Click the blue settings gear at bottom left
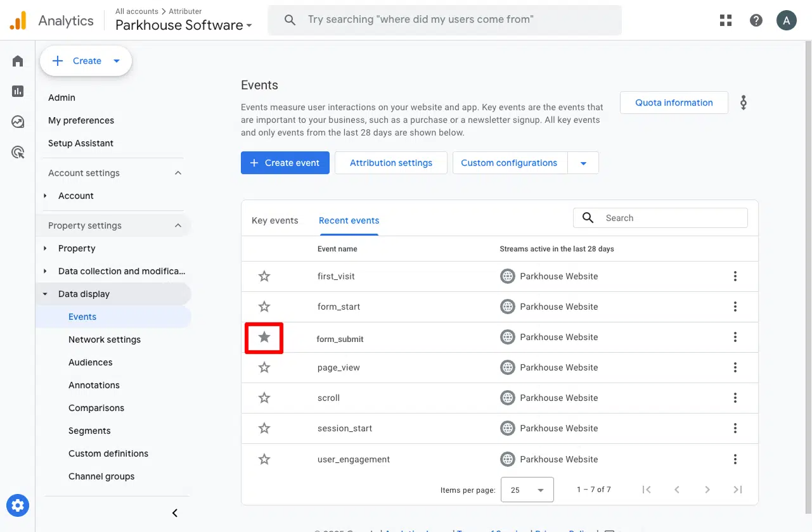Screen dimensions: 812x532 [x=17, y=505]
